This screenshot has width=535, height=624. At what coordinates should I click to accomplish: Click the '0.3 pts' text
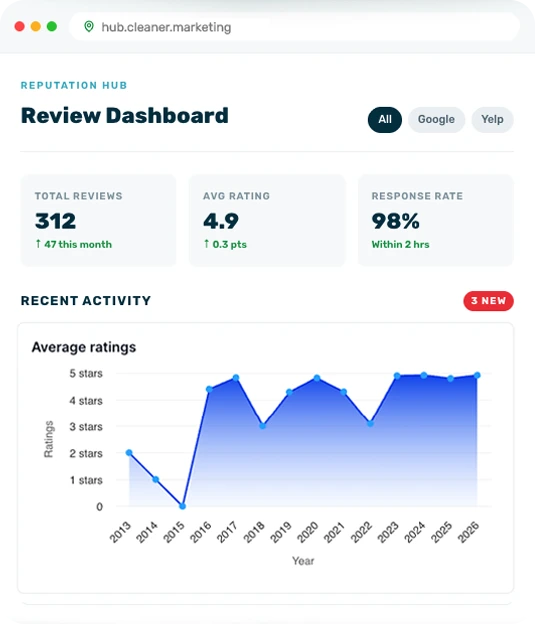pos(230,244)
